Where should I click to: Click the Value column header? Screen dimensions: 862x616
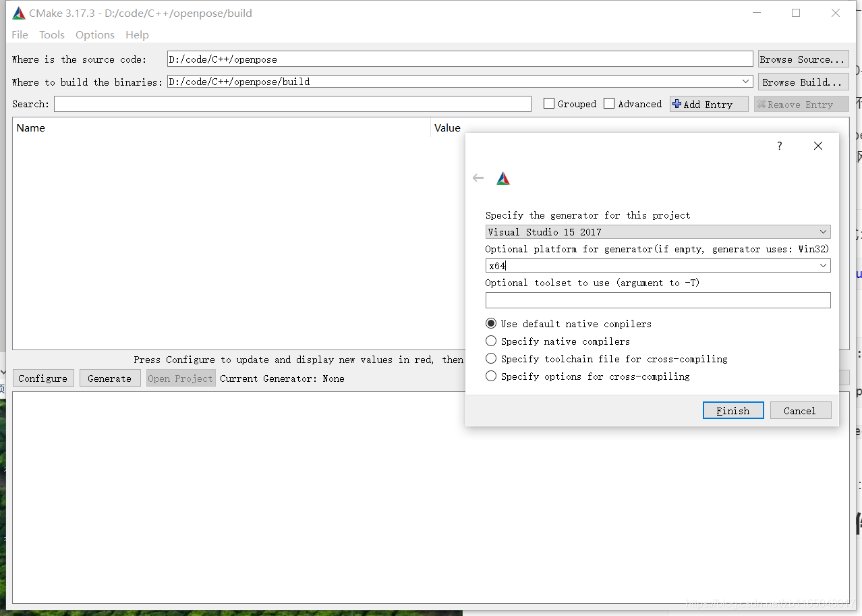447,128
